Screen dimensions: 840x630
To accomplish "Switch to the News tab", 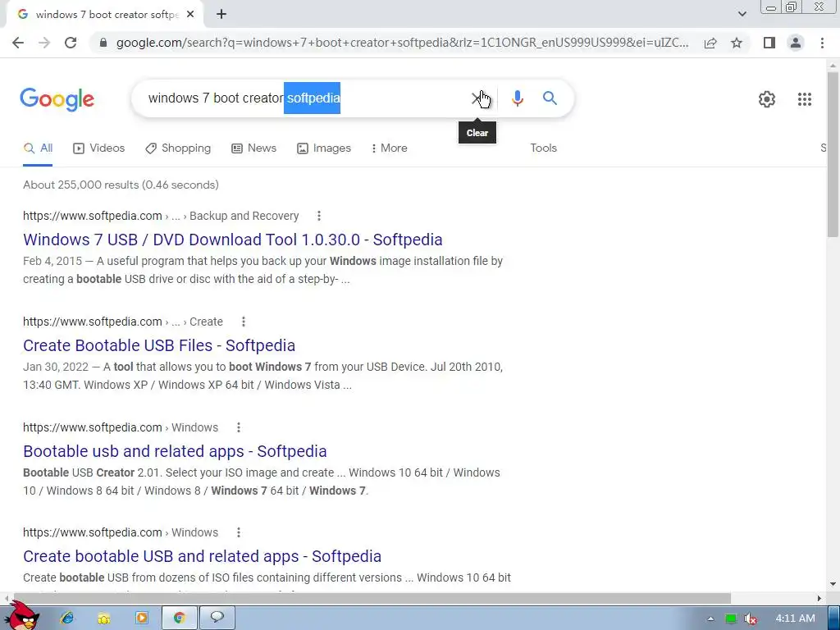I will coord(253,148).
